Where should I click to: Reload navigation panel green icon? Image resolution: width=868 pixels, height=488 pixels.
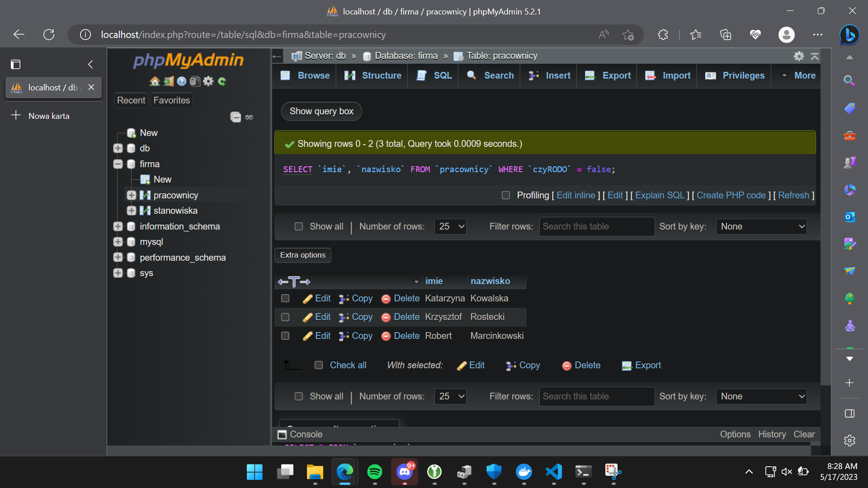222,81
